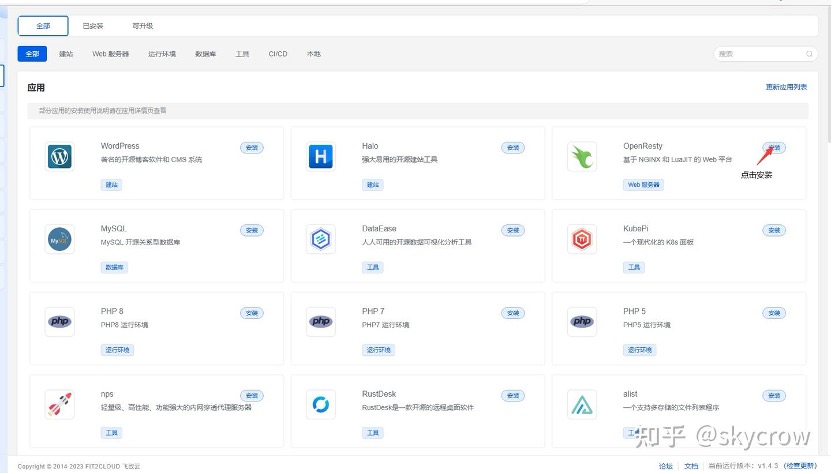This screenshot has height=474, width=832.
Task: Filter apps by 本地 category
Action: 314,54
